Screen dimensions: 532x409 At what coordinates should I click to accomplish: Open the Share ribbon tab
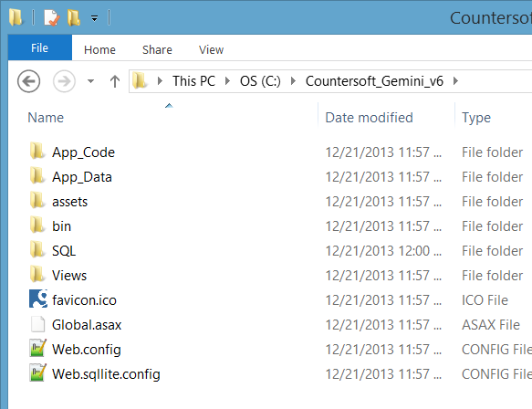(157, 50)
